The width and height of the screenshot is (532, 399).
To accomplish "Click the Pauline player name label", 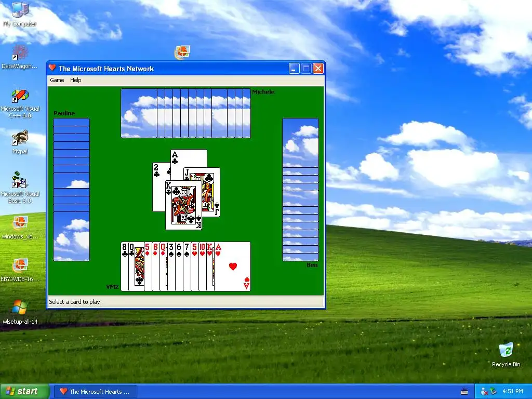I will [x=64, y=113].
